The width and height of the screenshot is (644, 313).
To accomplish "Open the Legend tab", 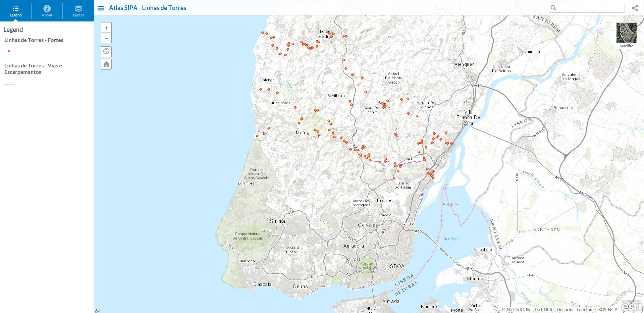I will point(15,11).
